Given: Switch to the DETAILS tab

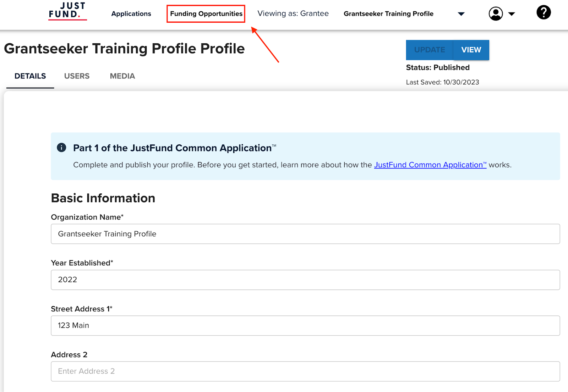Looking at the screenshot, I should click(x=30, y=76).
